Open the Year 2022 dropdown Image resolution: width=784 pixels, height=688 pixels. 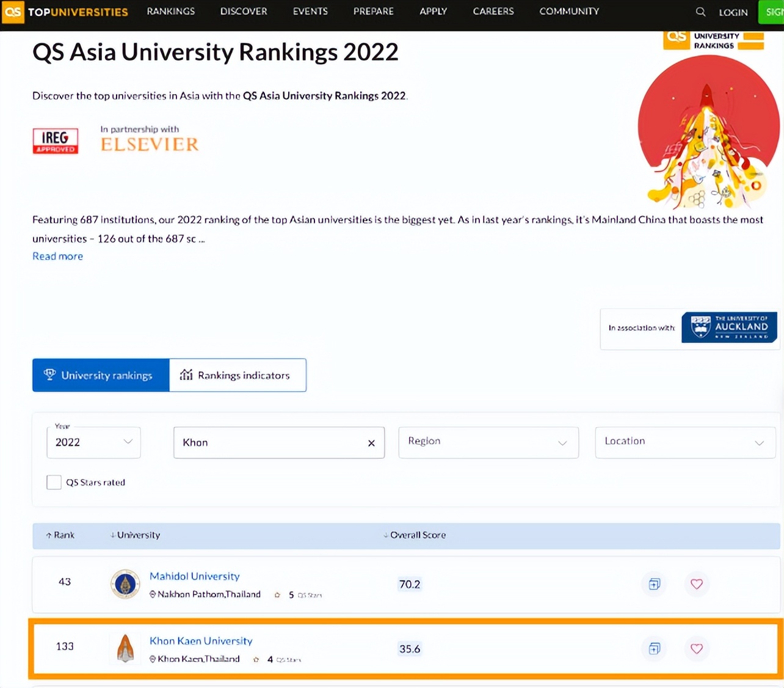click(x=93, y=442)
